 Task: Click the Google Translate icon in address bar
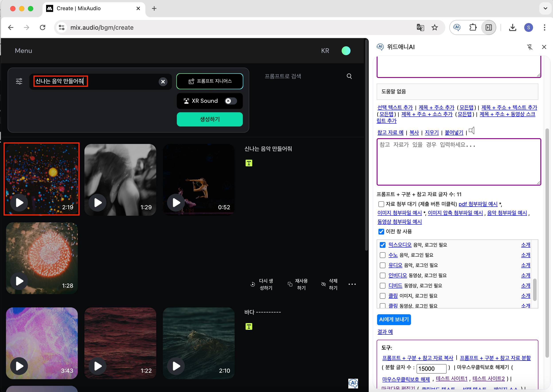pyautogui.click(x=420, y=27)
